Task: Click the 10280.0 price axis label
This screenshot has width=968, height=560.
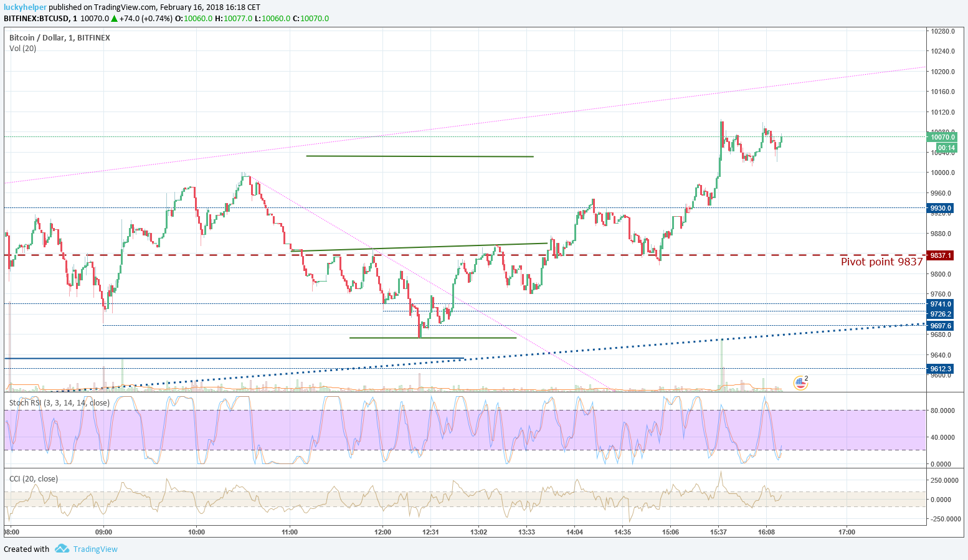Action: click(x=943, y=31)
